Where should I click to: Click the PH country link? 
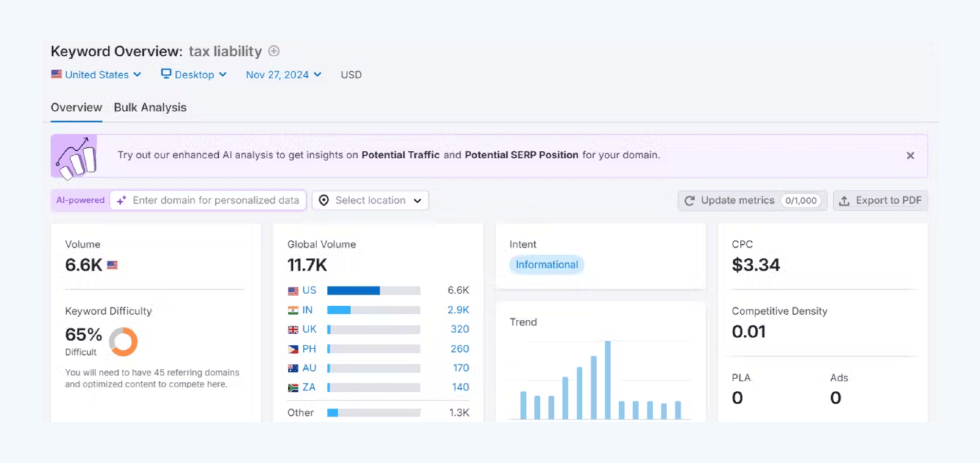click(309, 349)
